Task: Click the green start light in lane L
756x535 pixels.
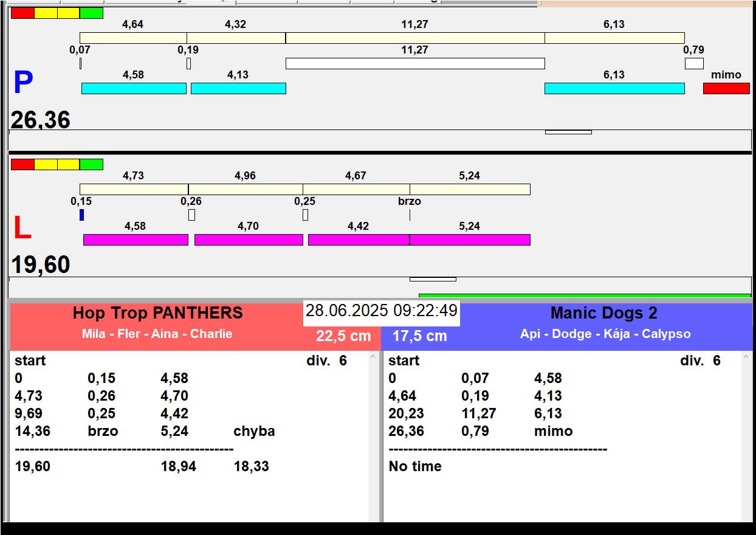Action: coord(91,164)
